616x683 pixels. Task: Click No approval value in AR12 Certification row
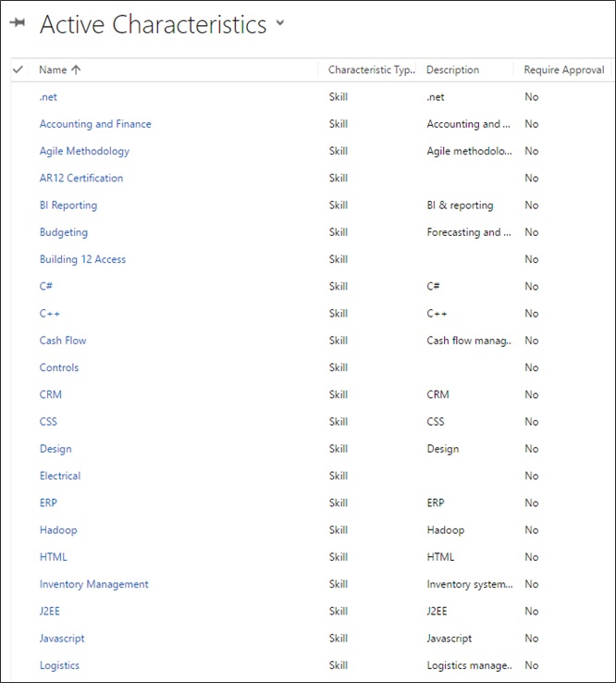(532, 179)
